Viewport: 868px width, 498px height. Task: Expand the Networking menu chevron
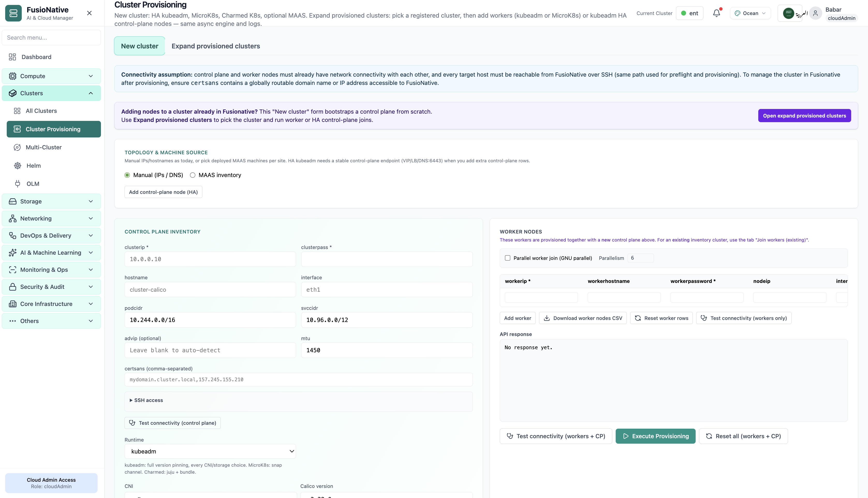pos(91,218)
